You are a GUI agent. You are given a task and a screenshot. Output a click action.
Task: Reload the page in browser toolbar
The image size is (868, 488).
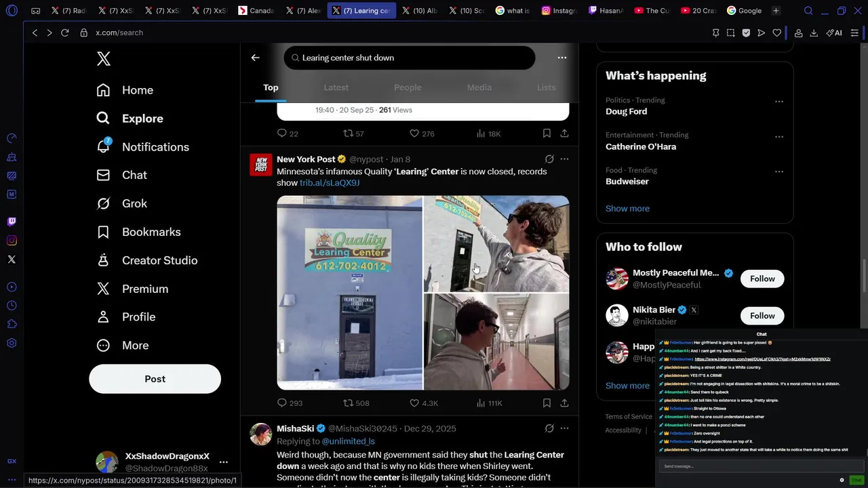point(65,33)
